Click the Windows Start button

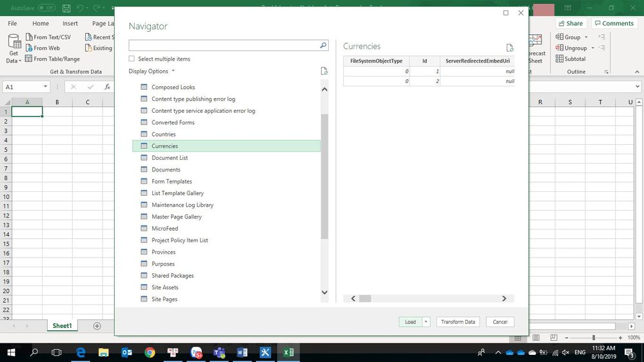pyautogui.click(x=11, y=352)
